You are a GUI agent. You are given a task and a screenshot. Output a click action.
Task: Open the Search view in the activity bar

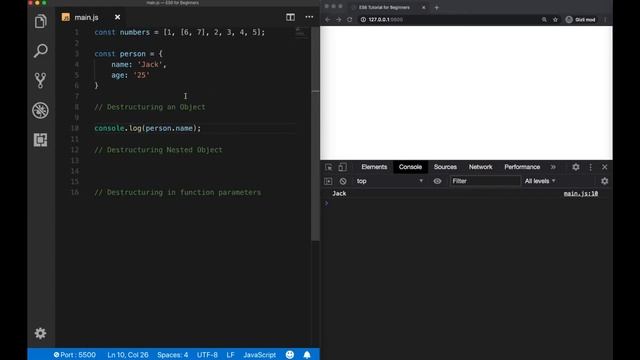coord(40,51)
